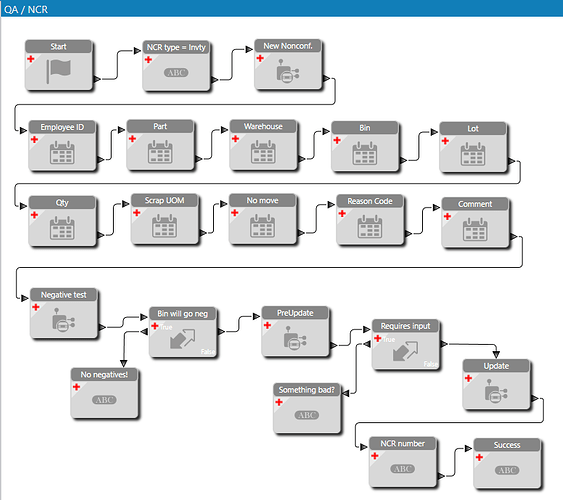Click the Scrap UOM node title
Screen dimensions: 563x500
[x=164, y=201]
